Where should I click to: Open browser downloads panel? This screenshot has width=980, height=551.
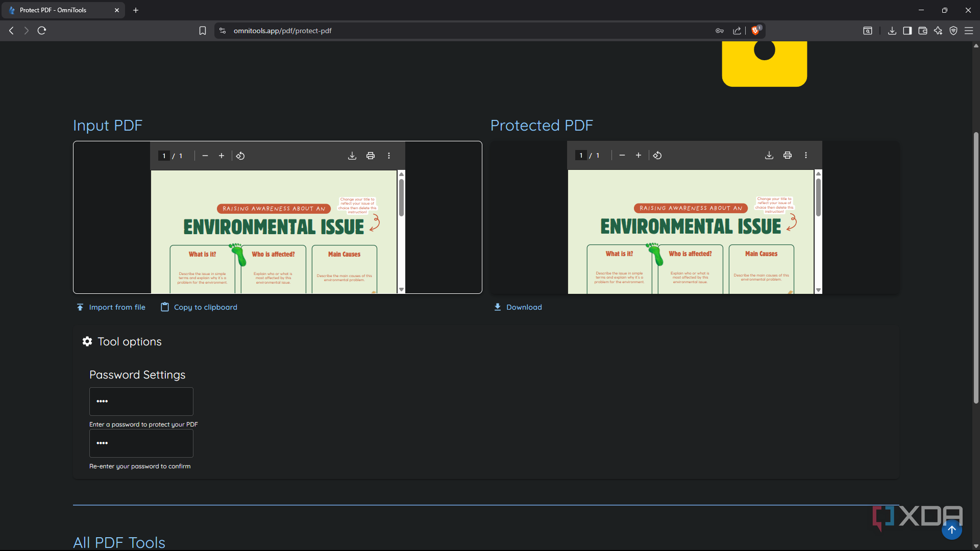892,31
